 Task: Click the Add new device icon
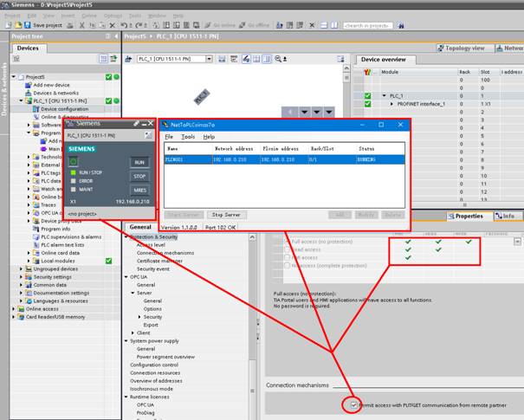[28, 85]
